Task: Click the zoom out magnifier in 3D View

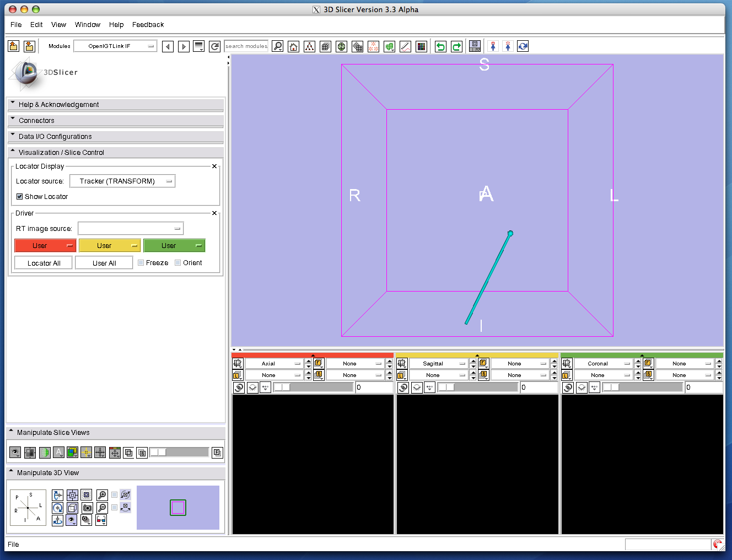Action: click(x=102, y=508)
